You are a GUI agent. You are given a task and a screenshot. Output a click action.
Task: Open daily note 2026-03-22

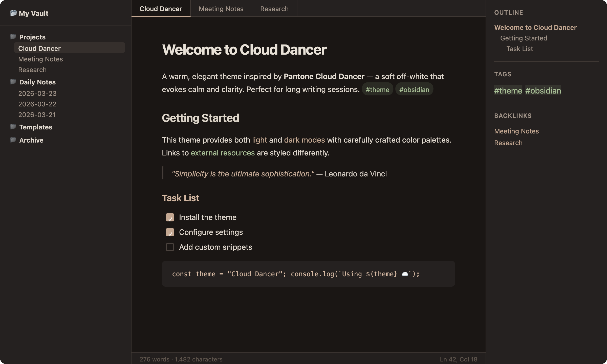[37, 104]
